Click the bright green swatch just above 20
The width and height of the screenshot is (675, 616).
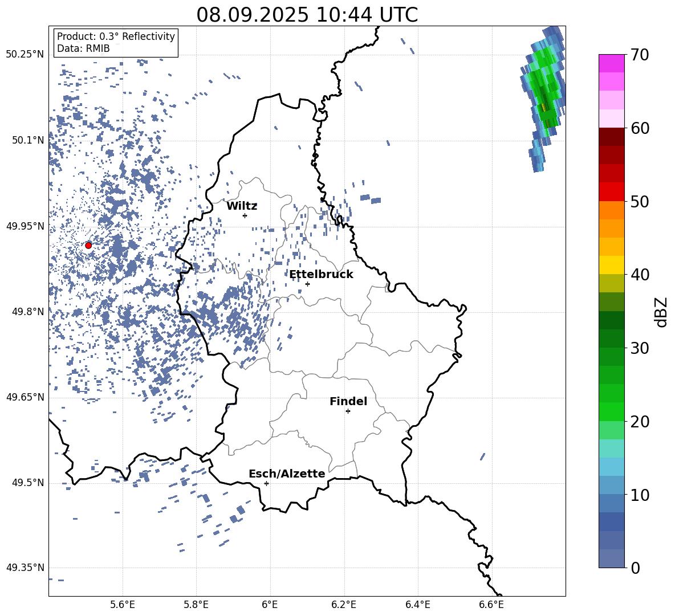(x=612, y=411)
